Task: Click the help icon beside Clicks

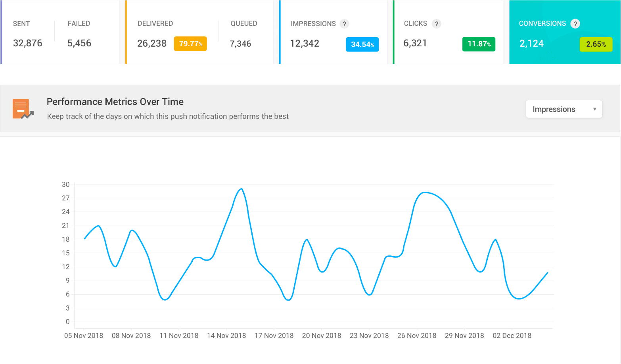Action: coord(436,24)
